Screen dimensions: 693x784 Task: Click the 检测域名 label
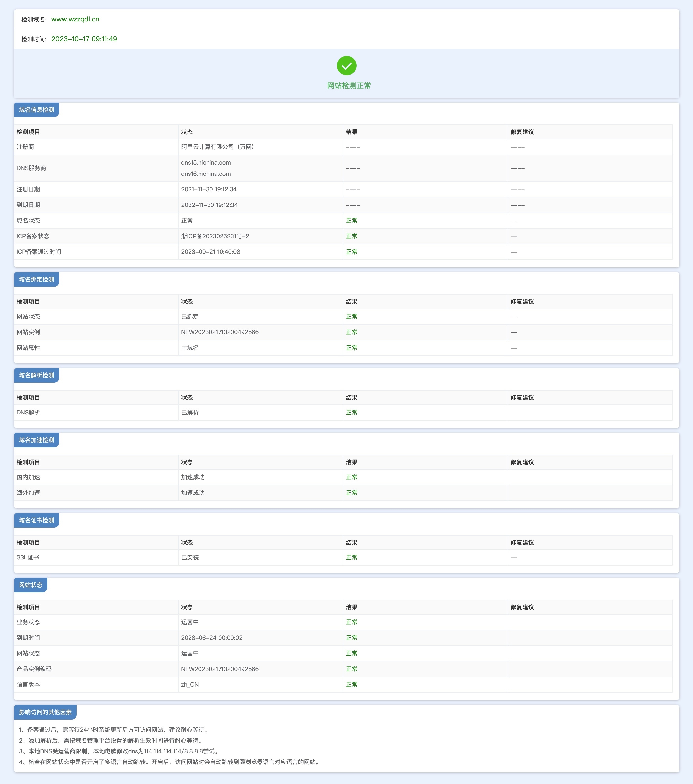click(34, 20)
